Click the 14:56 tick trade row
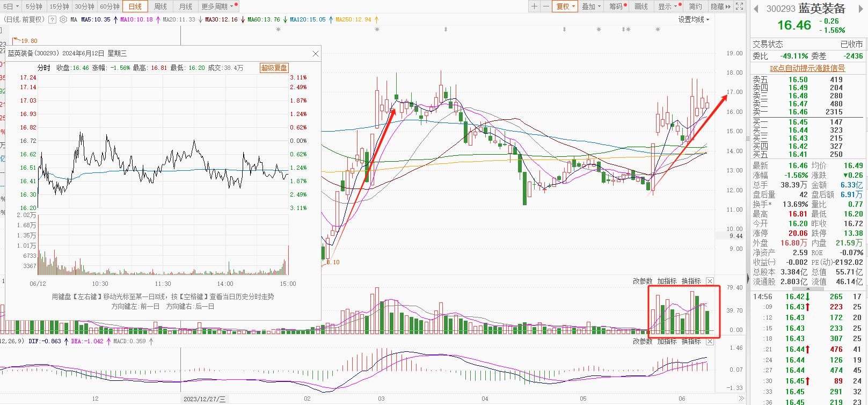The image size is (868, 405). [807, 296]
